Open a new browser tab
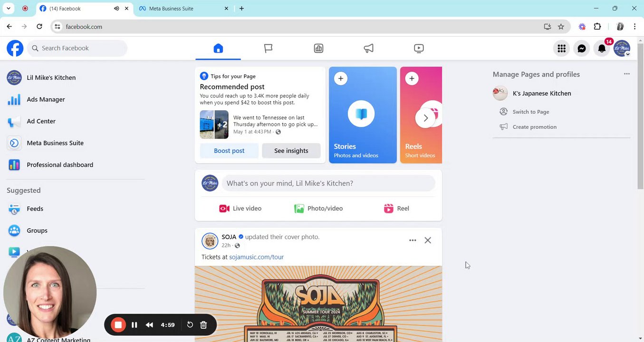 (x=241, y=9)
